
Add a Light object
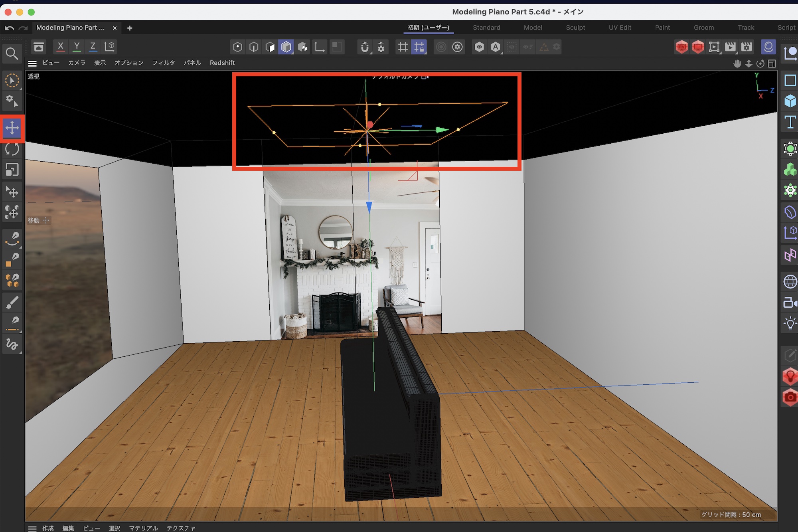(x=790, y=323)
